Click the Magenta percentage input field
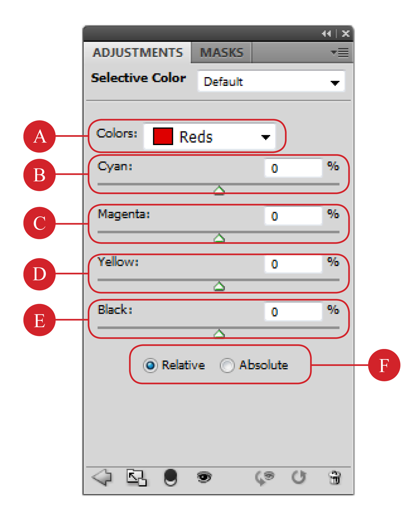 click(x=293, y=216)
